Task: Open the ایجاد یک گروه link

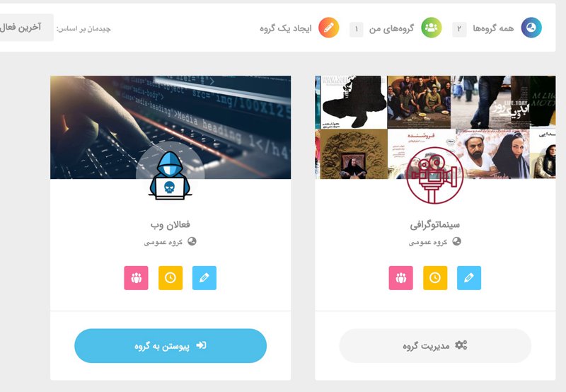Action: click(286, 28)
